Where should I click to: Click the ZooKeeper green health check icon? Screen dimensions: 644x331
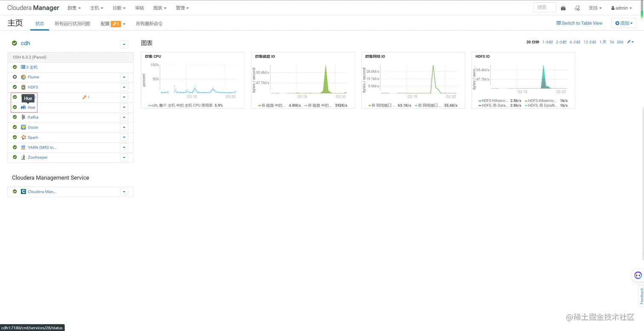(15, 157)
